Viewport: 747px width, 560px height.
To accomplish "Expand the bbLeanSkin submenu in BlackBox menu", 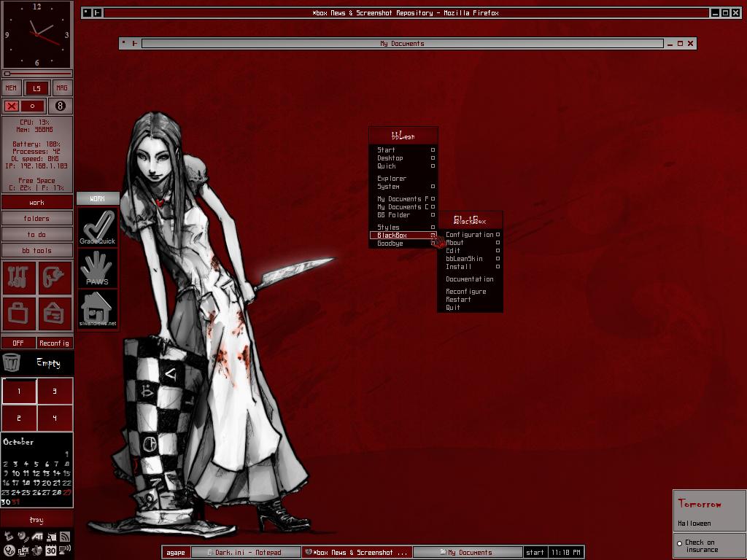I will point(470,259).
